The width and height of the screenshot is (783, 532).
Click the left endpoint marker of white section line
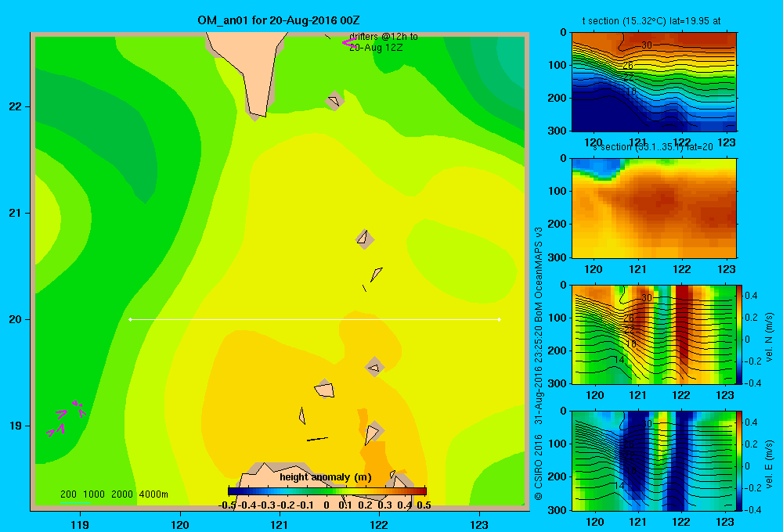point(130,319)
